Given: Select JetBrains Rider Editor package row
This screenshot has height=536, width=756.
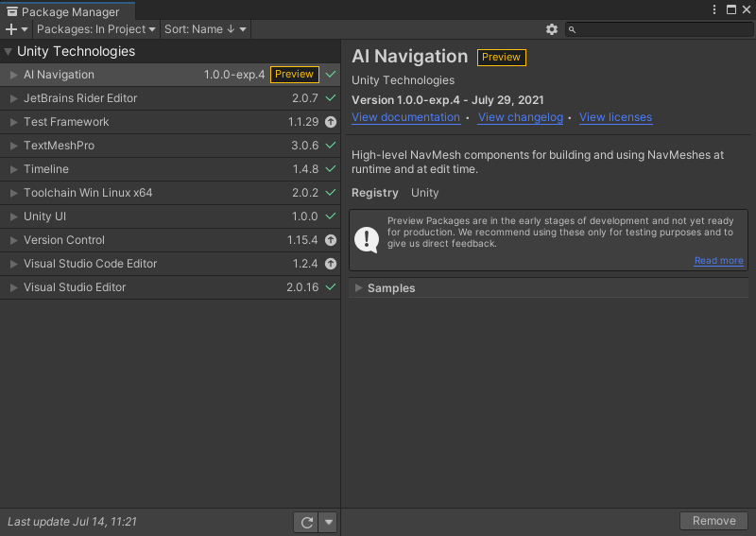Looking at the screenshot, I should point(170,98).
